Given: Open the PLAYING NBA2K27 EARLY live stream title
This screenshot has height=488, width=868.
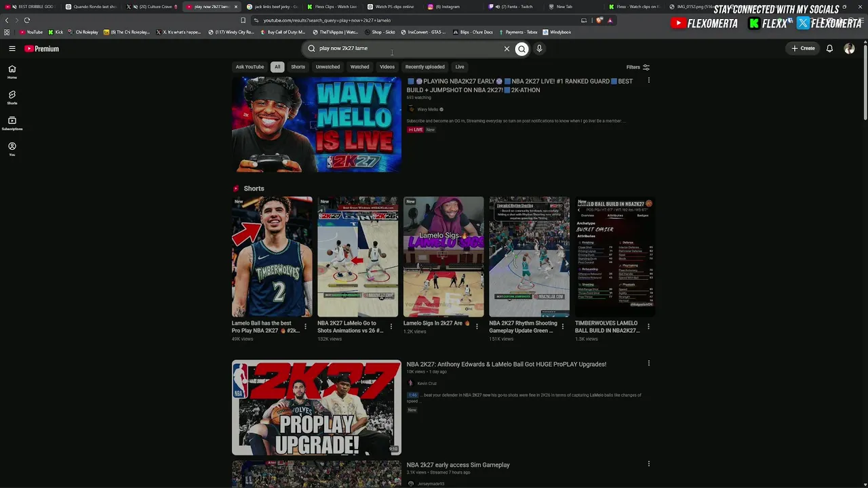Looking at the screenshot, I should click(520, 85).
